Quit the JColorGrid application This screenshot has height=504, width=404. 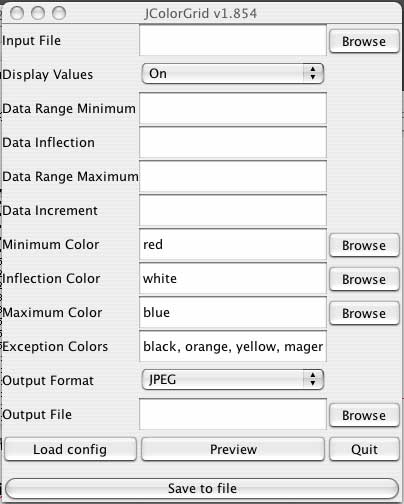pos(364,449)
